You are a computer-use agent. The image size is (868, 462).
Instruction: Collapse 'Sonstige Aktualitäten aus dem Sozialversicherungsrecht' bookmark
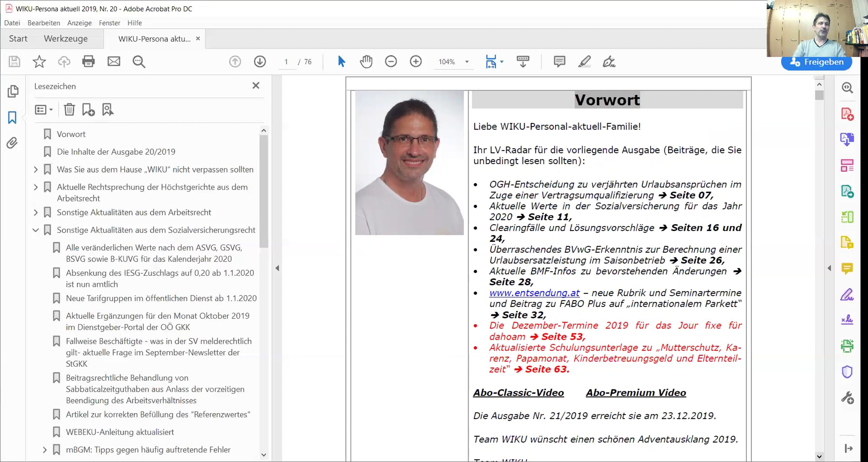coord(36,230)
